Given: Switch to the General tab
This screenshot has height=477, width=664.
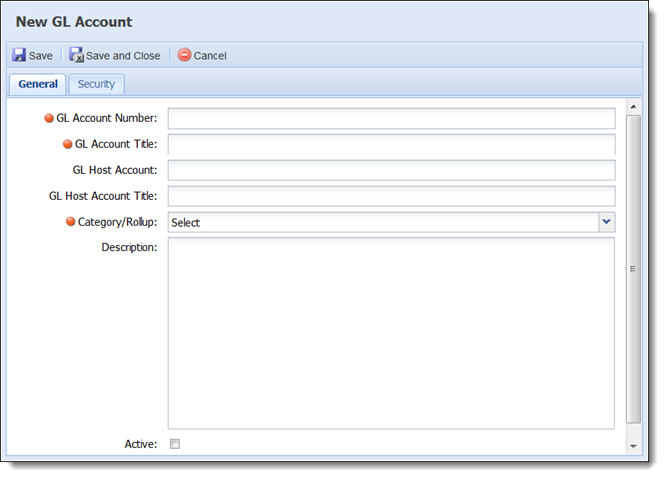Looking at the screenshot, I should pyautogui.click(x=38, y=84).
